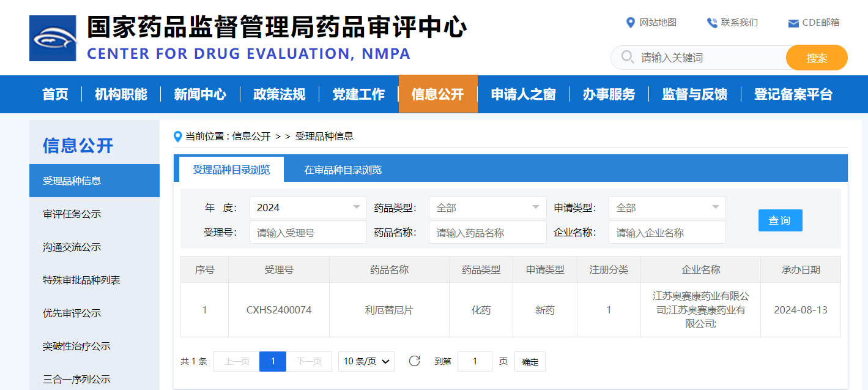Screen dimensions: 868x390
Task: Go to 首页 in navigation bar
Action: (55, 94)
